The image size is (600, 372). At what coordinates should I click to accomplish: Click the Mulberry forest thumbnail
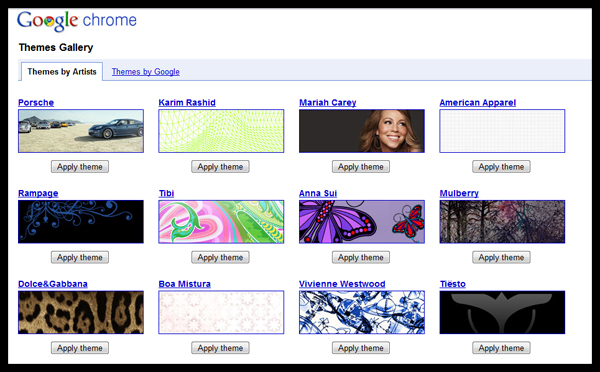click(x=502, y=222)
